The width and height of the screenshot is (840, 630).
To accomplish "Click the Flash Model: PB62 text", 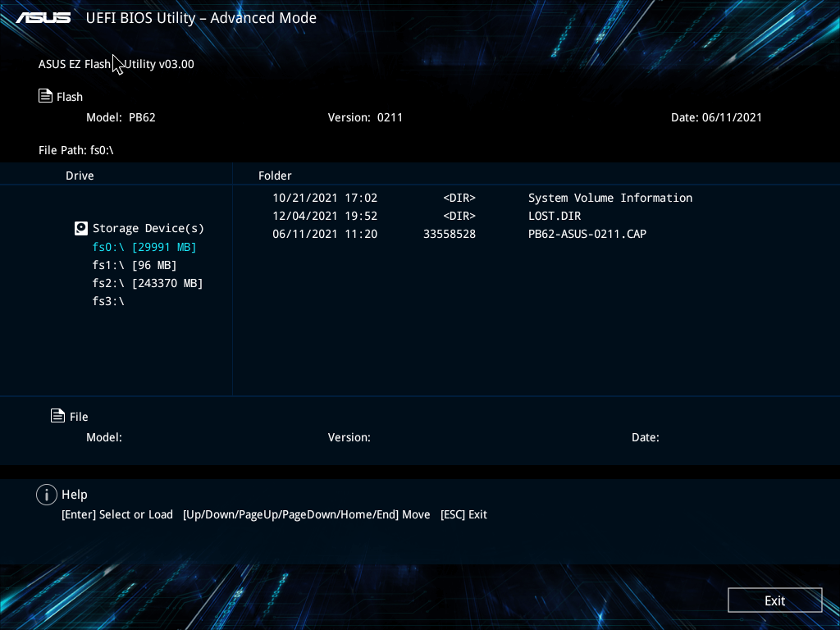I will [121, 117].
